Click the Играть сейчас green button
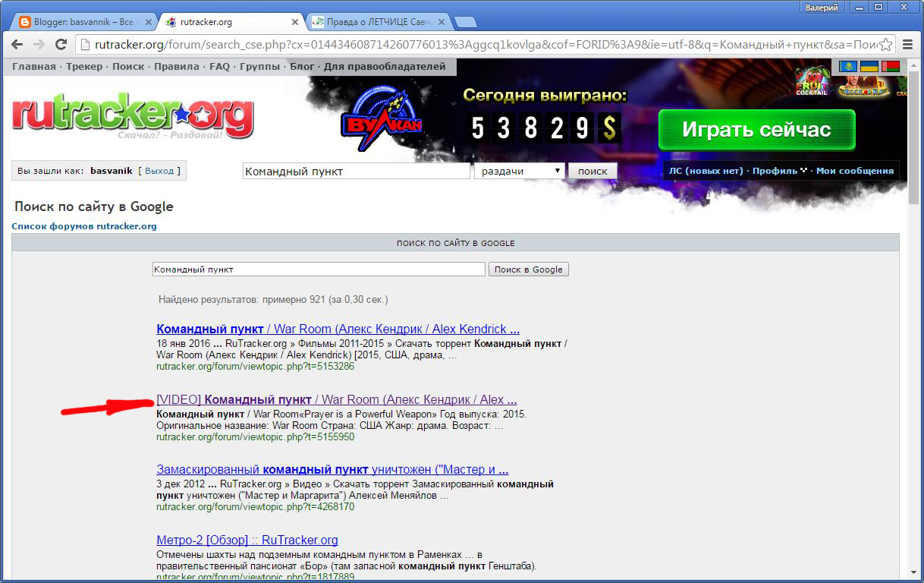Viewport: 924px width, 583px height. pos(756,130)
